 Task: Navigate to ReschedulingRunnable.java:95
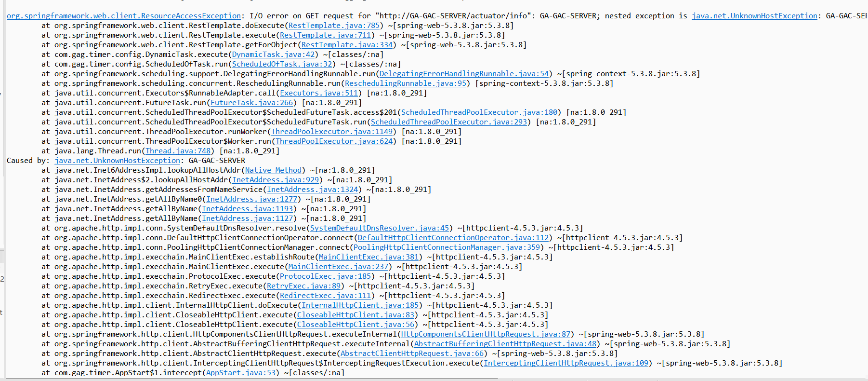coord(406,83)
